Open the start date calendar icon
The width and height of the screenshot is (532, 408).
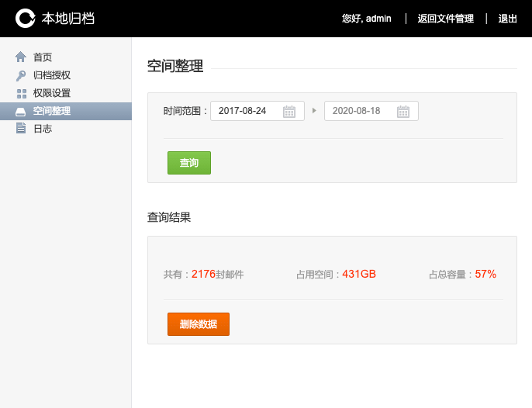[x=288, y=111]
